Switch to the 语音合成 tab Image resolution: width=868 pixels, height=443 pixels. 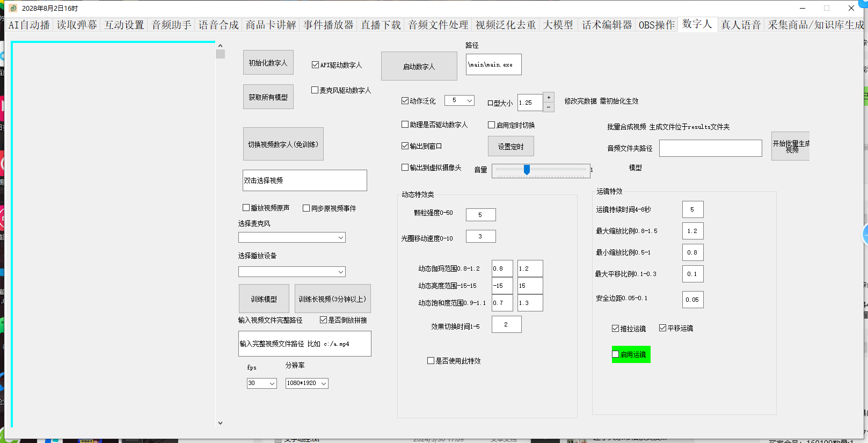[218, 25]
